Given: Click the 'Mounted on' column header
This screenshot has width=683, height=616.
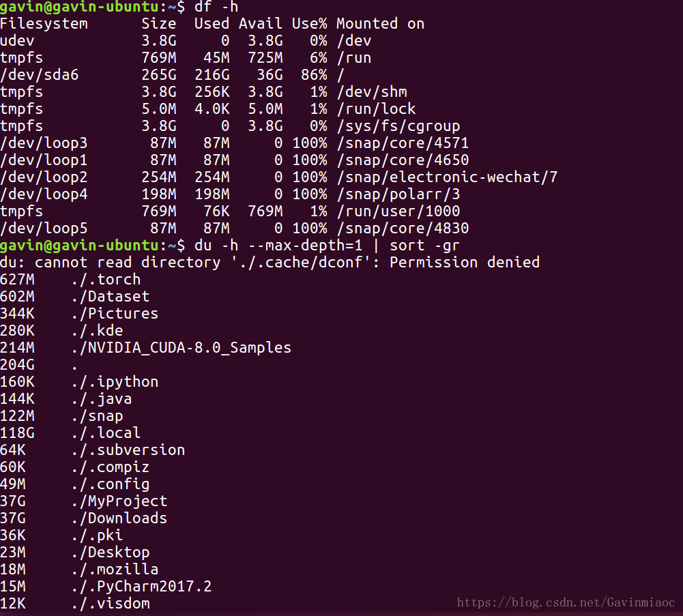Looking at the screenshot, I should click(380, 24).
